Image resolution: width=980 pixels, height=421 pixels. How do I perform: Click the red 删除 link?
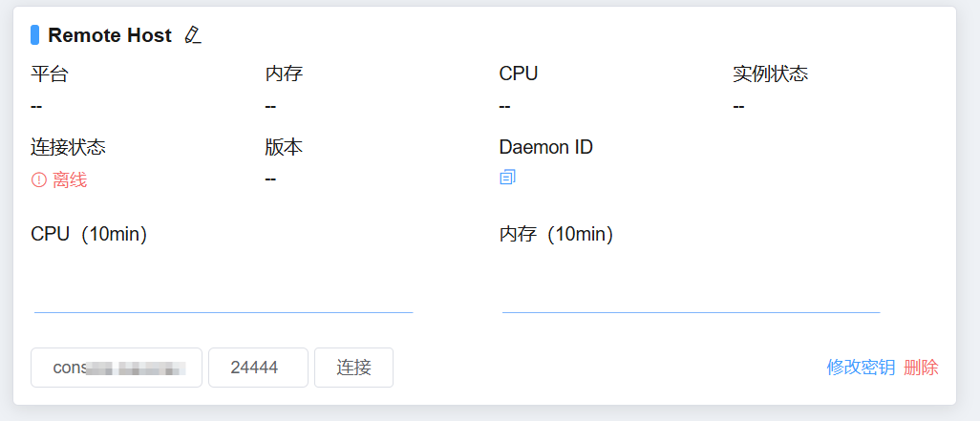(921, 368)
